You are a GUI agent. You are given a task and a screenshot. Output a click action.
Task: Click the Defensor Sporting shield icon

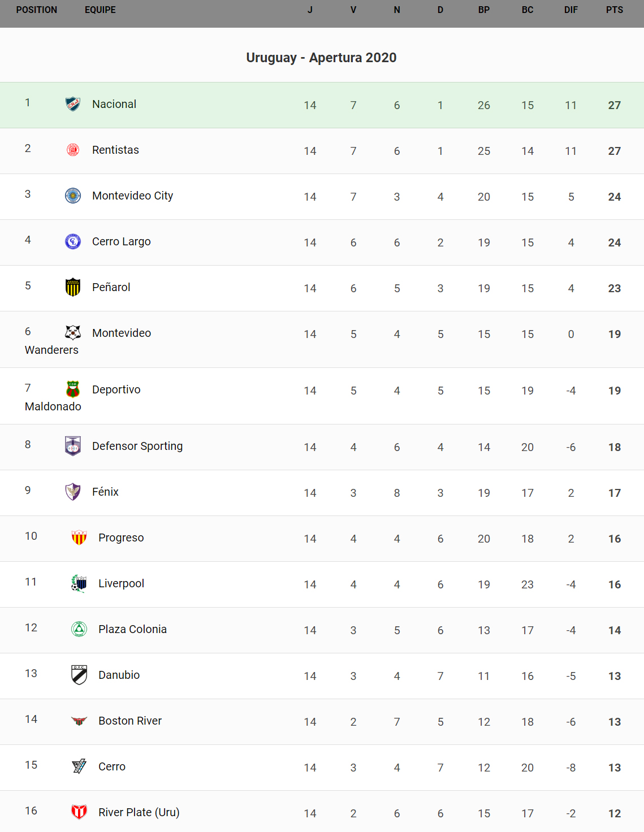(73, 446)
